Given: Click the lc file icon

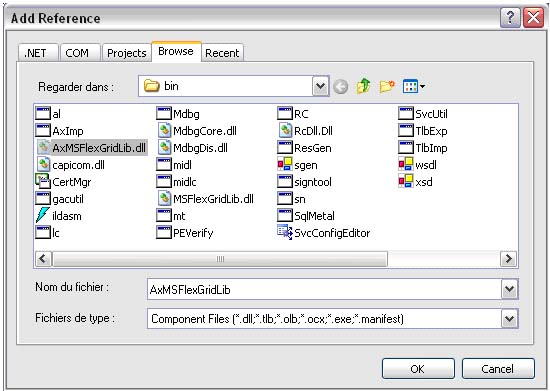Looking at the screenshot, I should coord(43,232).
